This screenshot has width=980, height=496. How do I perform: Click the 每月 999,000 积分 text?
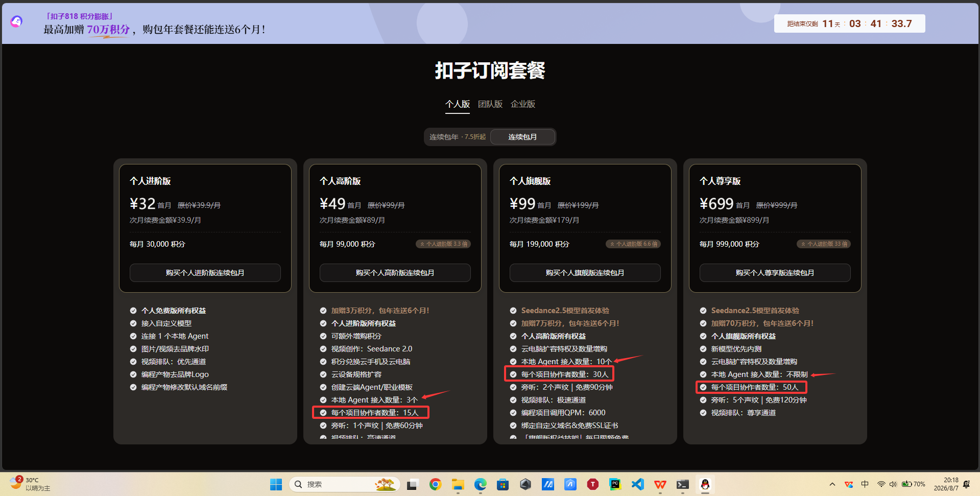tap(729, 244)
